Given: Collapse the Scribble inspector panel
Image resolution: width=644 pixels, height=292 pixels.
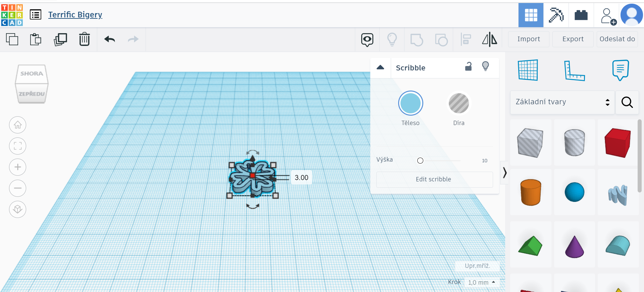Looking at the screenshot, I should pos(380,67).
